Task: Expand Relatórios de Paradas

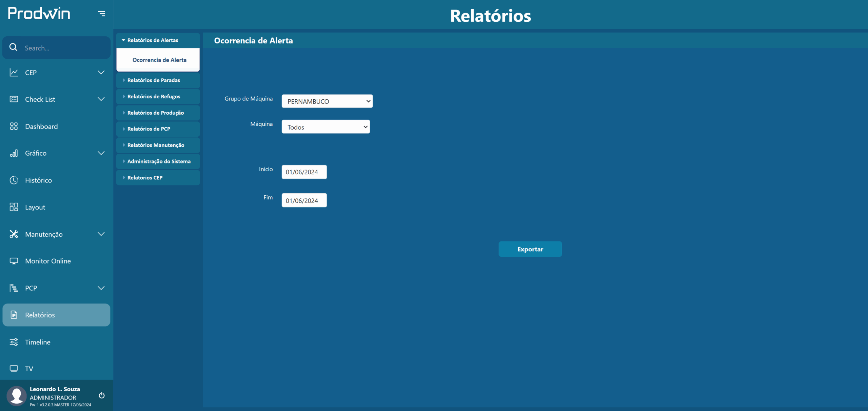Action: (158, 80)
